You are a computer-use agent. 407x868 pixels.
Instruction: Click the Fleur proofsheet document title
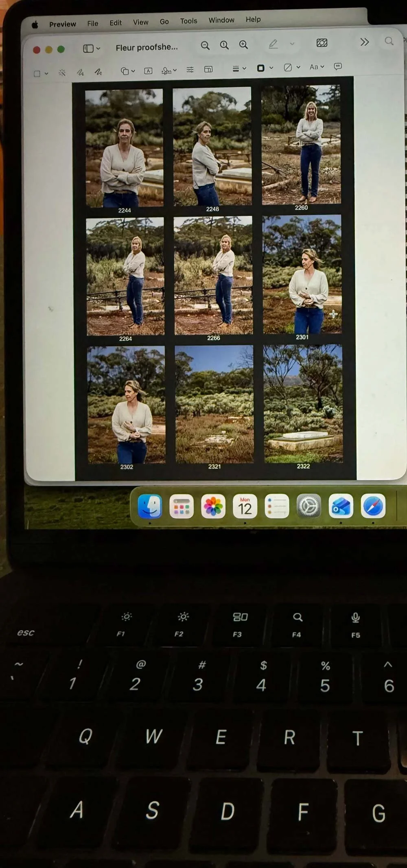tap(147, 47)
